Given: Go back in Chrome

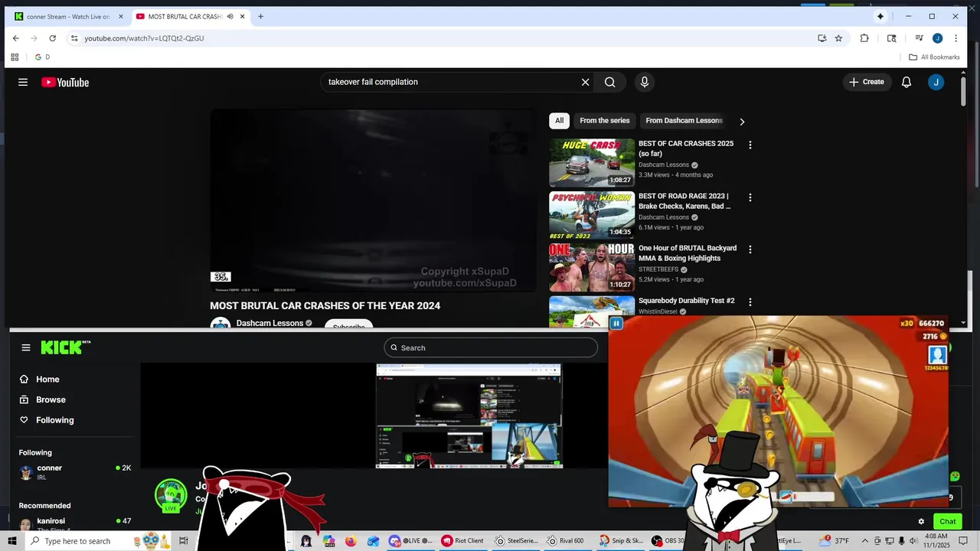Looking at the screenshot, I should pyautogui.click(x=16, y=38).
